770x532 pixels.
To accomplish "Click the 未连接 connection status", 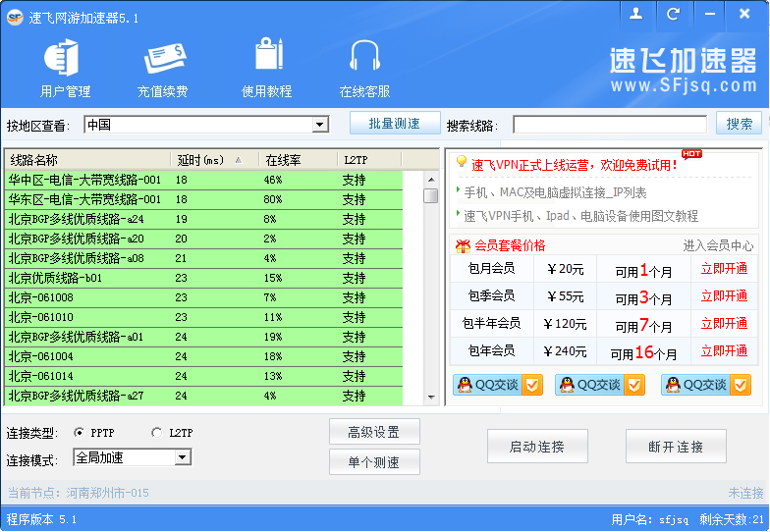I will click(x=745, y=493).
